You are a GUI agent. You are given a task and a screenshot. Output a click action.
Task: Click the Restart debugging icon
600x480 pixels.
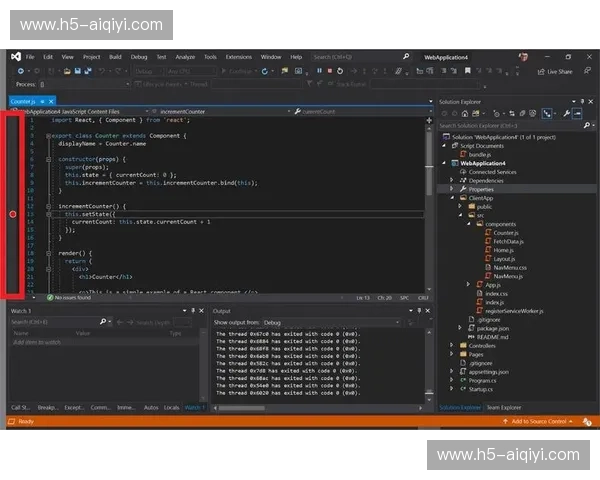(340, 71)
